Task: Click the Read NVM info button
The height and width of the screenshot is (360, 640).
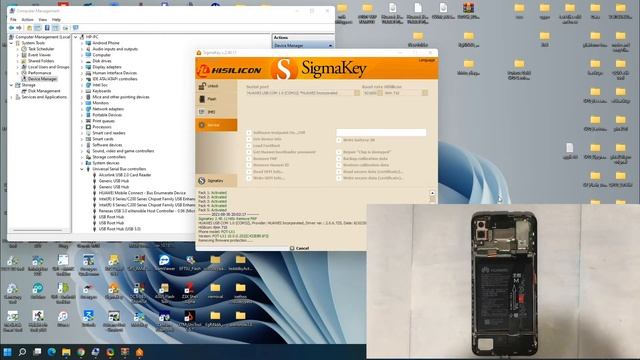Action: [265, 171]
